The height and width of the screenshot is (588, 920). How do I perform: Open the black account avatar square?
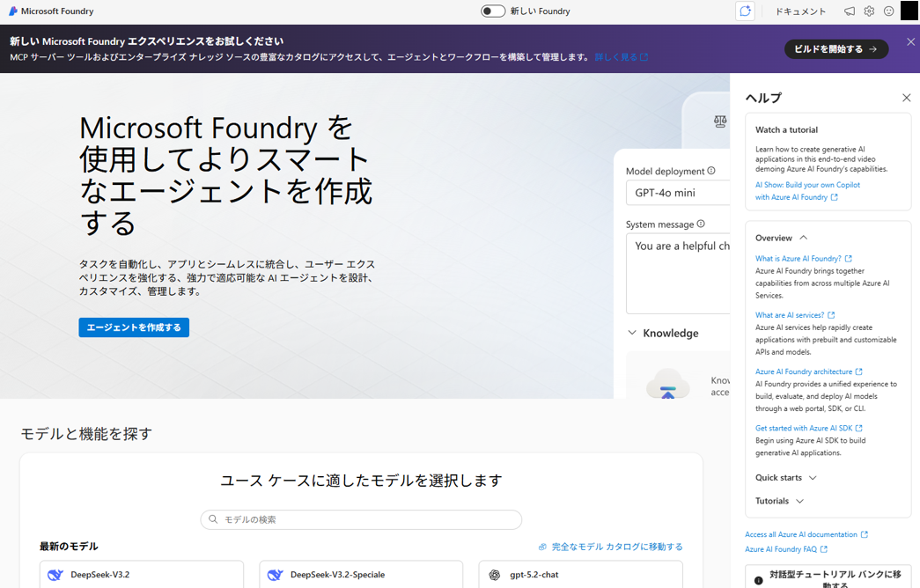tap(909, 11)
